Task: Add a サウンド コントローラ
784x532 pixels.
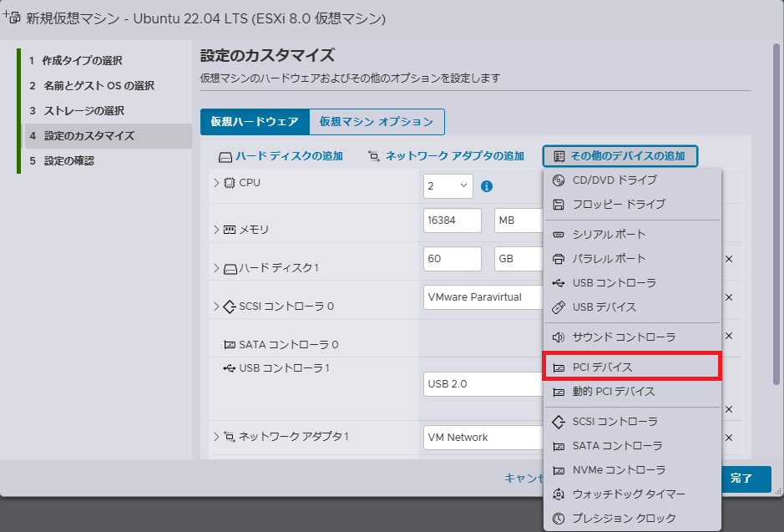Action: (x=632, y=337)
